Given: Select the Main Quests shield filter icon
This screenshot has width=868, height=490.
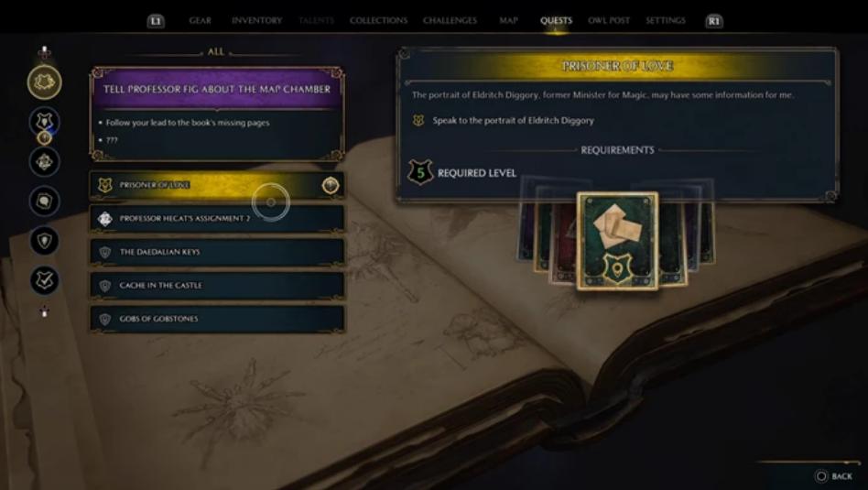Looking at the screenshot, I should (x=44, y=121).
